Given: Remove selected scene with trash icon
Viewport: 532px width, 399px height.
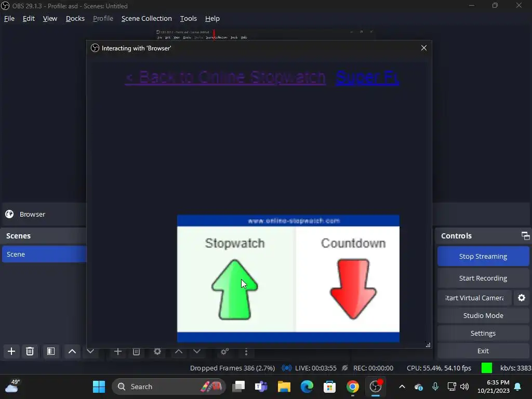Looking at the screenshot, I should click(x=30, y=351).
